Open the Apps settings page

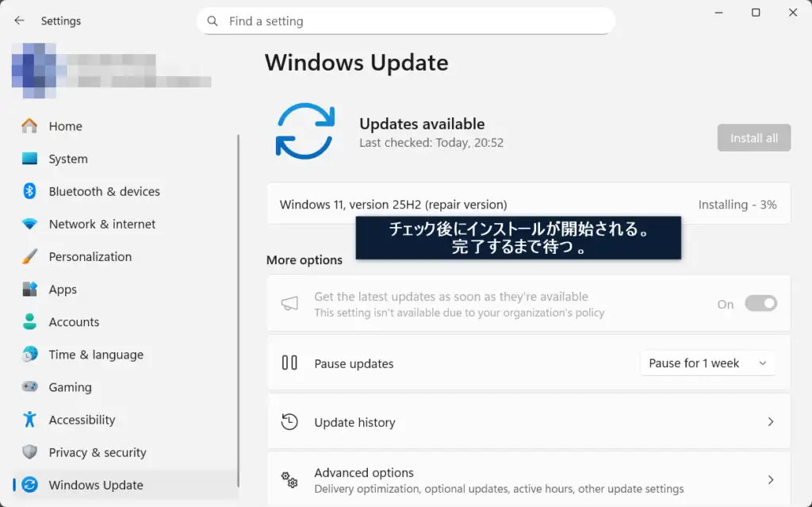63,290
